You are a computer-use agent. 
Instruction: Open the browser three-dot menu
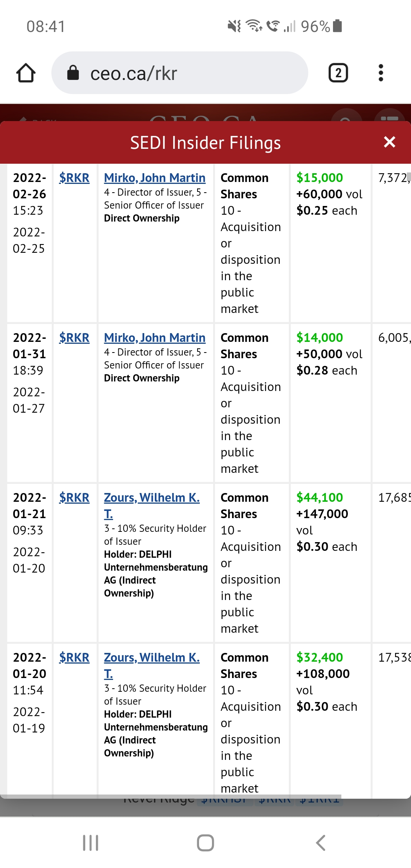coord(381,73)
